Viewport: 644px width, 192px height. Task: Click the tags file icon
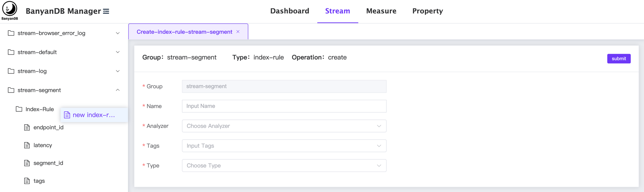tap(27, 181)
